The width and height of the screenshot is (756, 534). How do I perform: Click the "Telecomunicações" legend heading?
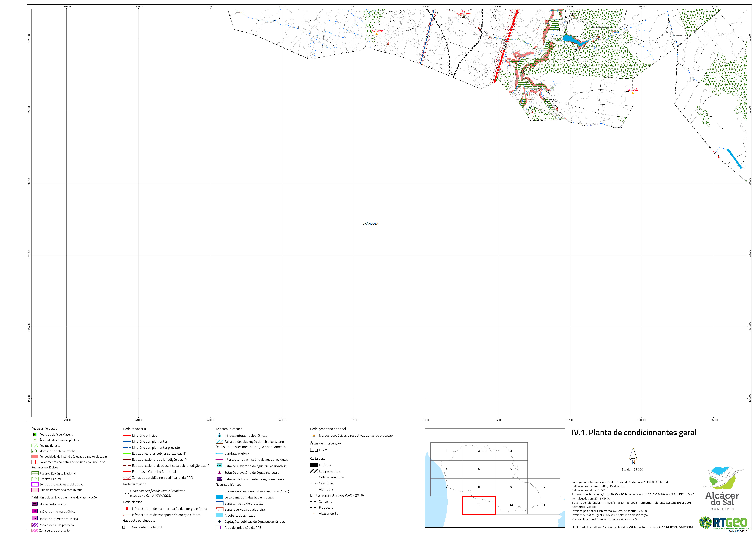pos(229,429)
